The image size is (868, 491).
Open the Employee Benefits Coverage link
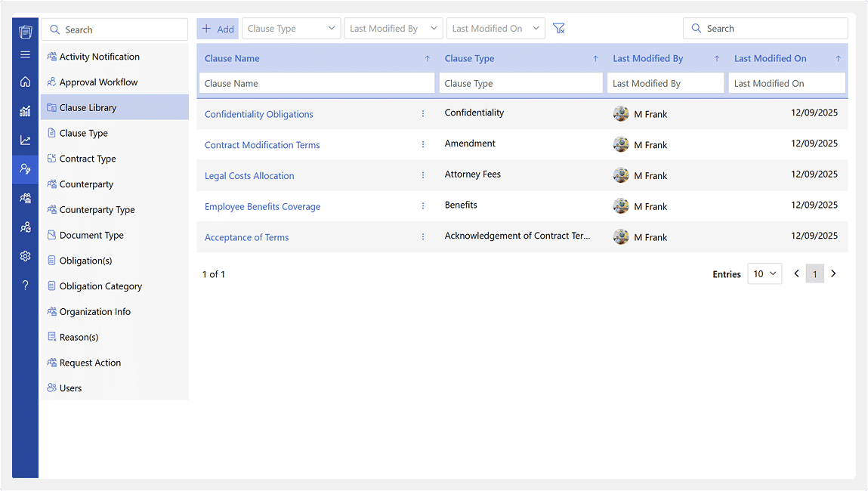tap(262, 207)
